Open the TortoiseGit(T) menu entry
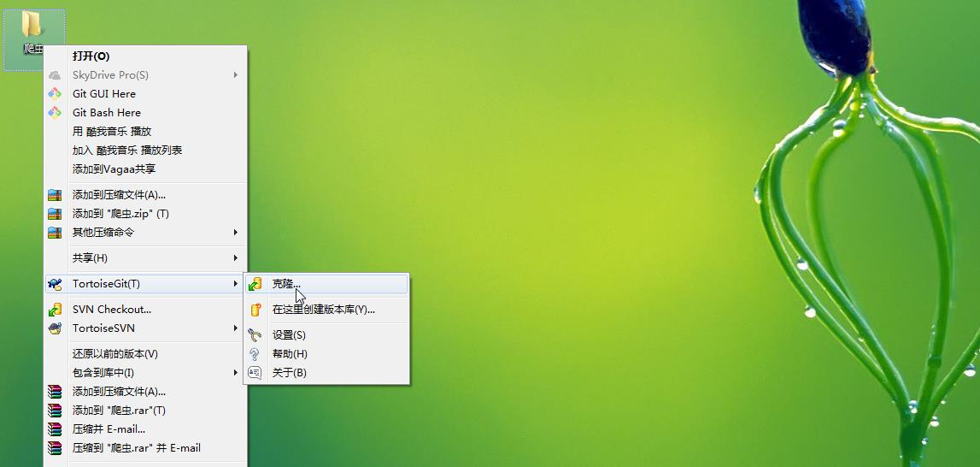980x467 pixels. click(145, 284)
